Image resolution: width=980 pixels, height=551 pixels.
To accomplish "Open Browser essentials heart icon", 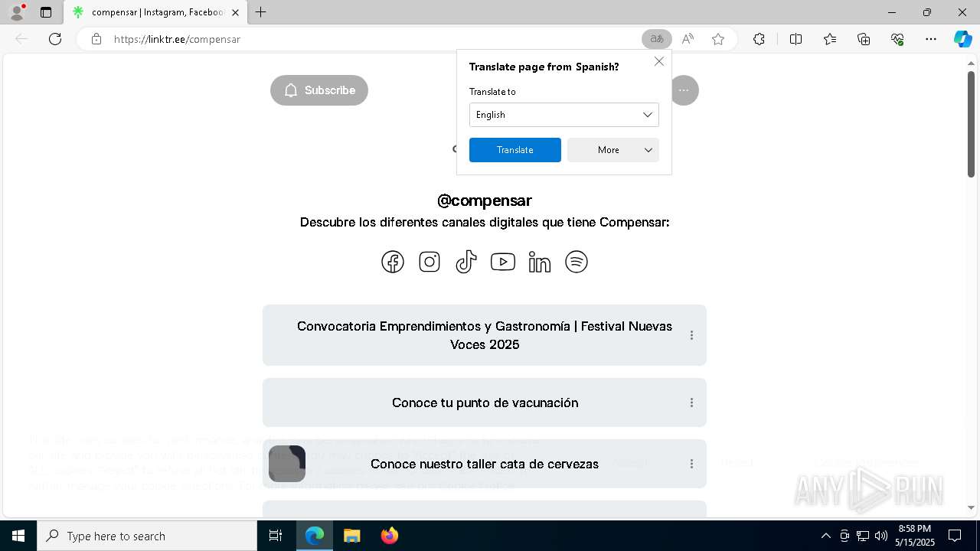I will point(897,39).
